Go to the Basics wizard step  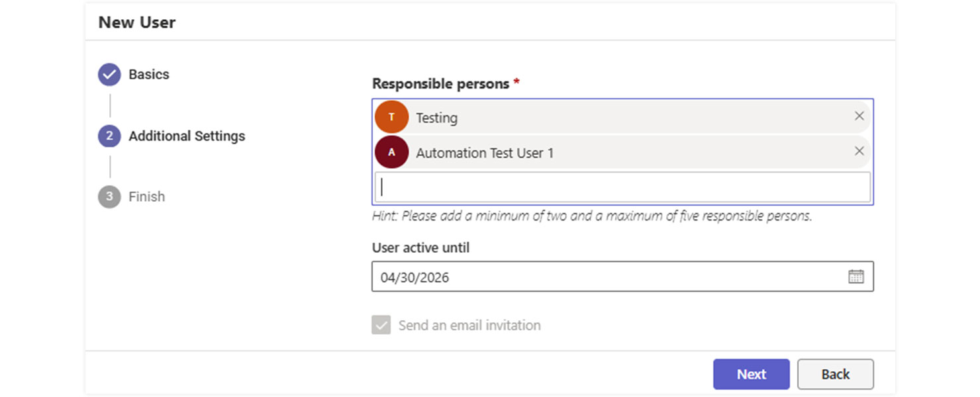click(149, 75)
